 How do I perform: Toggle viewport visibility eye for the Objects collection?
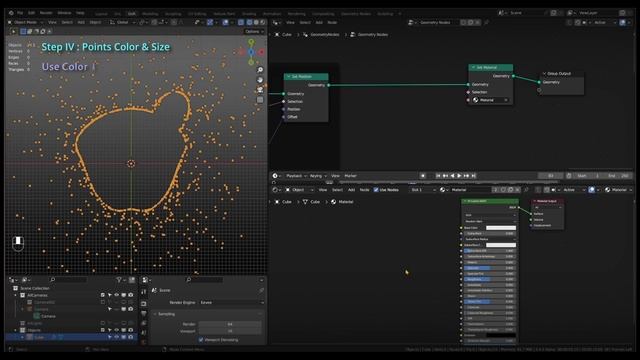(117, 330)
